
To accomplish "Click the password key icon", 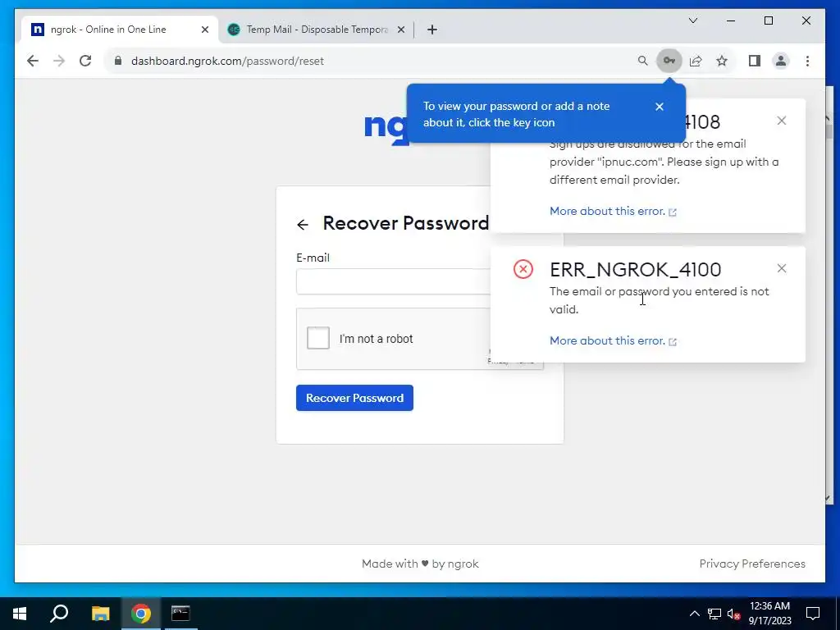I will [x=669, y=61].
